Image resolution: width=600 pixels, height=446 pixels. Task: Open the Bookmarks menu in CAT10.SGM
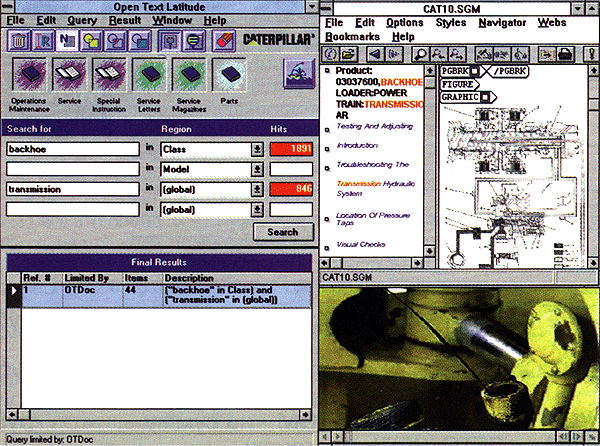[352, 37]
